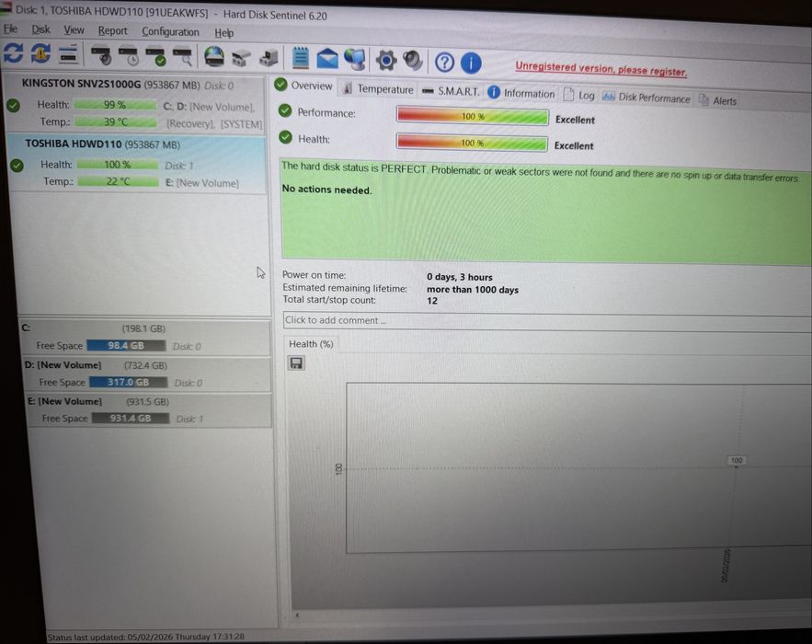Viewport: 812px width, 644px height.
Task: Open the blue notepad report icon
Action: coord(301,58)
